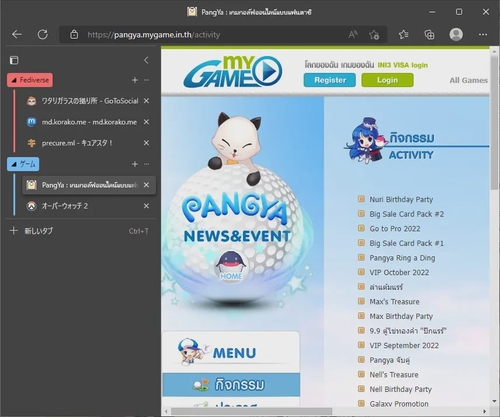Collapse the Fediverse tab group
This screenshot has width=500, height=417.
tap(30, 80)
